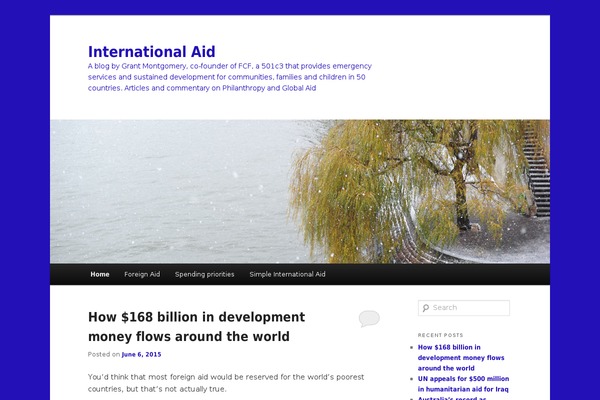Click the magnifier icon in search box
The image size is (600, 400).
click(x=426, y=308)
